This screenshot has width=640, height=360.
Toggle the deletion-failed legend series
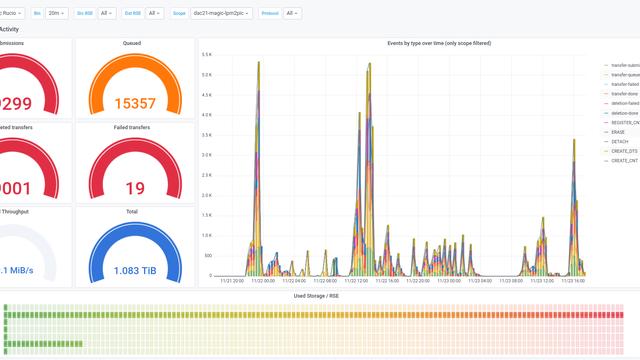click(x=625, y=104)
